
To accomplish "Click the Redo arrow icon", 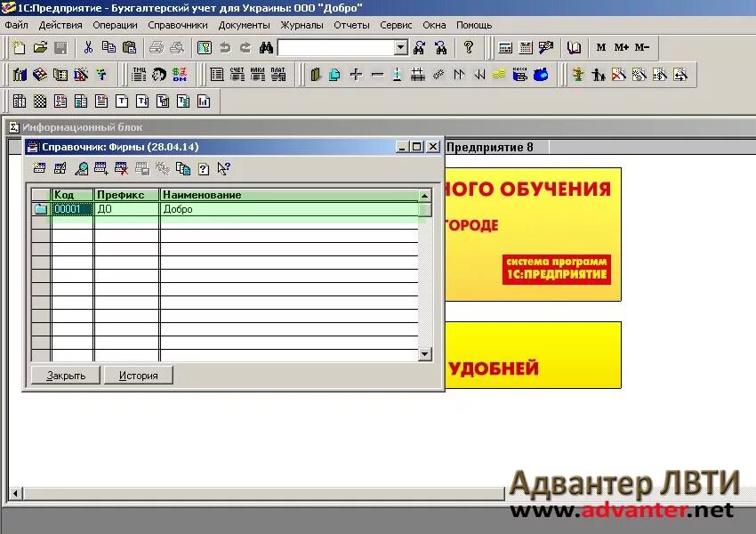I will (x=245, y=47).
